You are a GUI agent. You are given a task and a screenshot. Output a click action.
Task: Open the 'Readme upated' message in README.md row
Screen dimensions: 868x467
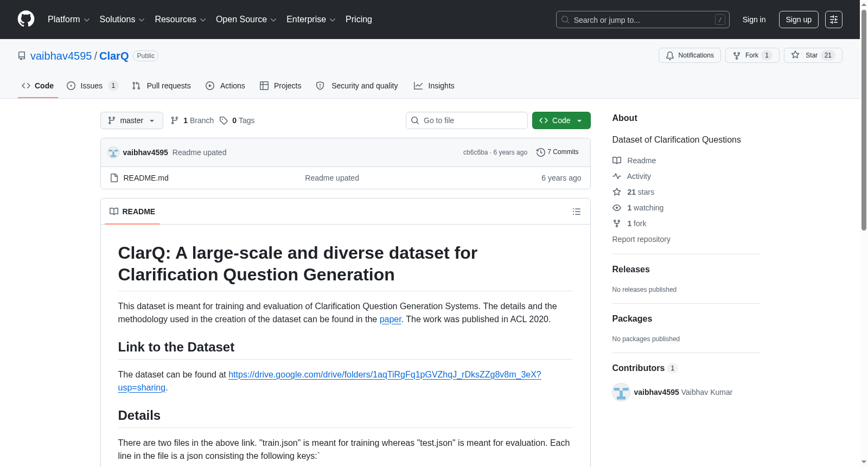[332, 178]
